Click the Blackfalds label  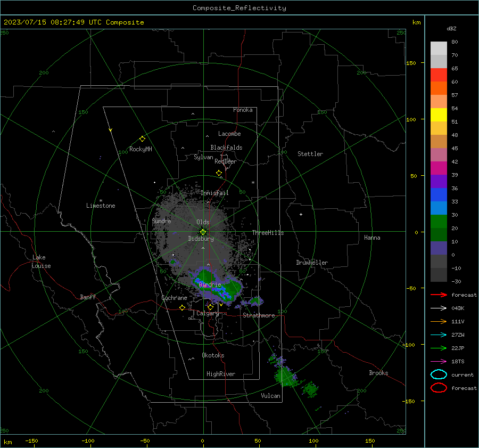226,148
